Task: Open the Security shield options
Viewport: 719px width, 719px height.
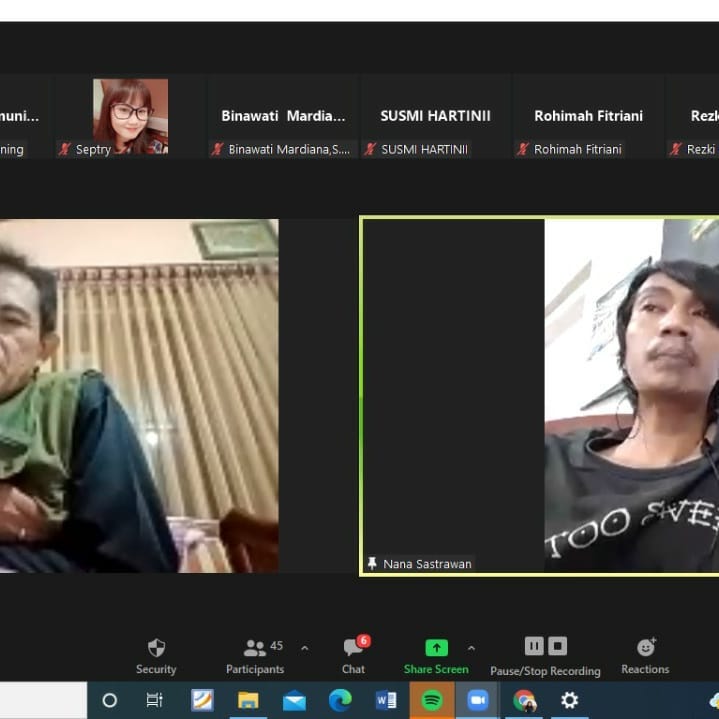Action: click(x=156, y=655)
